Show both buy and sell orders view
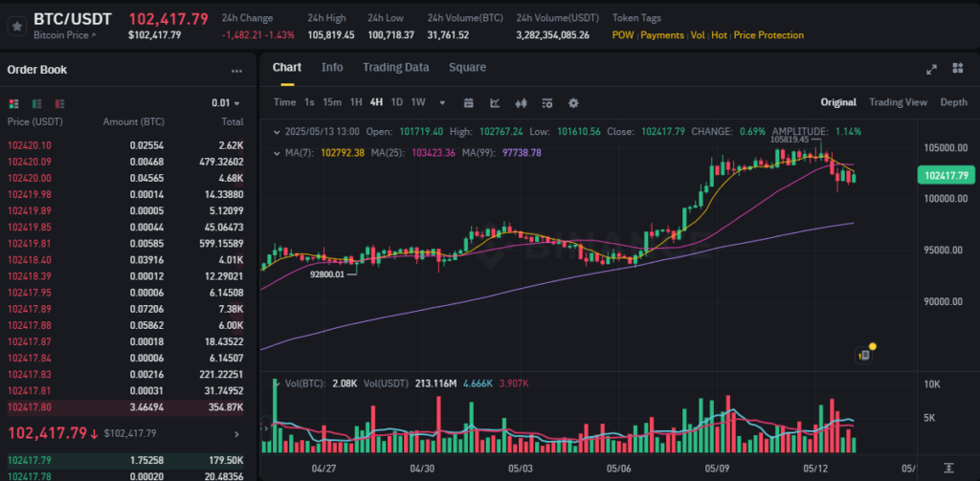This screenshot has width=980, height=481. [13, 103]
